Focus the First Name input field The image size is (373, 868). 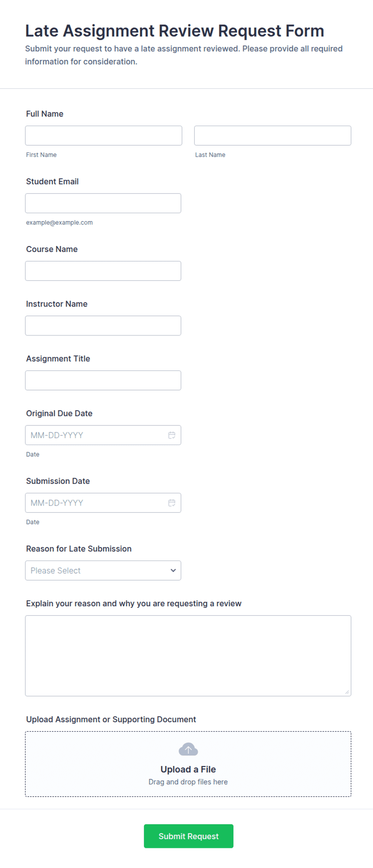(103, 136)
